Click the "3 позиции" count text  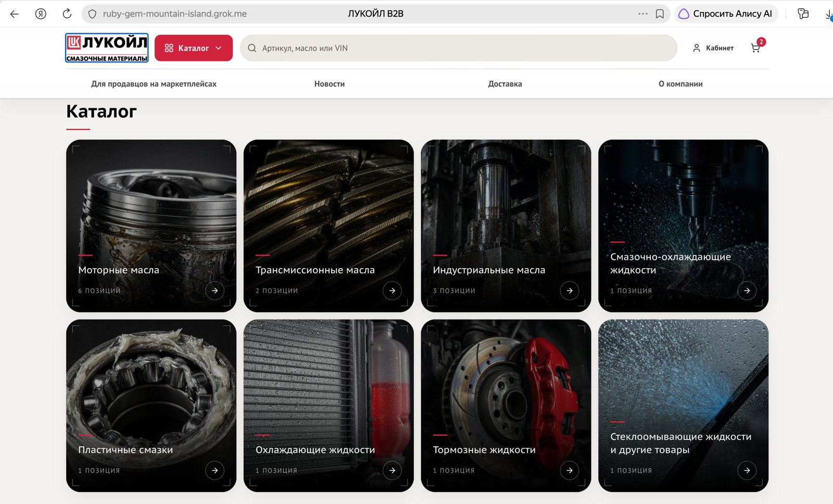click(x=454, y=291)
